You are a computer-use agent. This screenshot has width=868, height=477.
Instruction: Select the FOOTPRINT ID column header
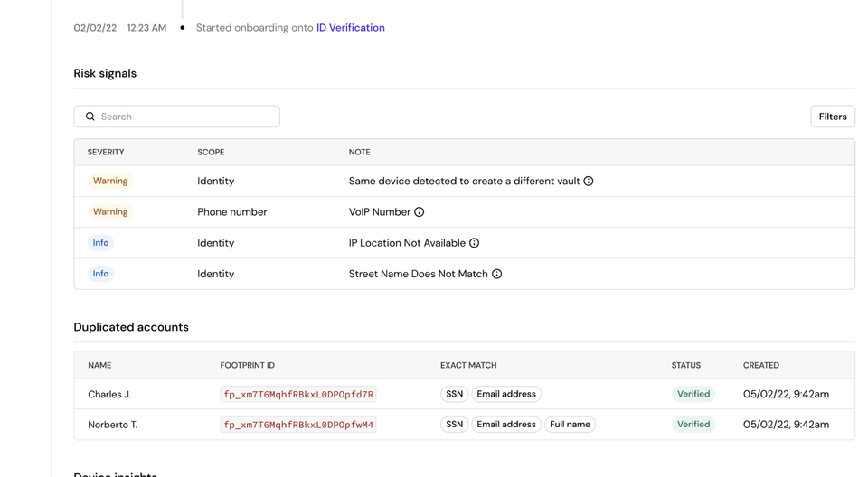click(x=248, y=365)
